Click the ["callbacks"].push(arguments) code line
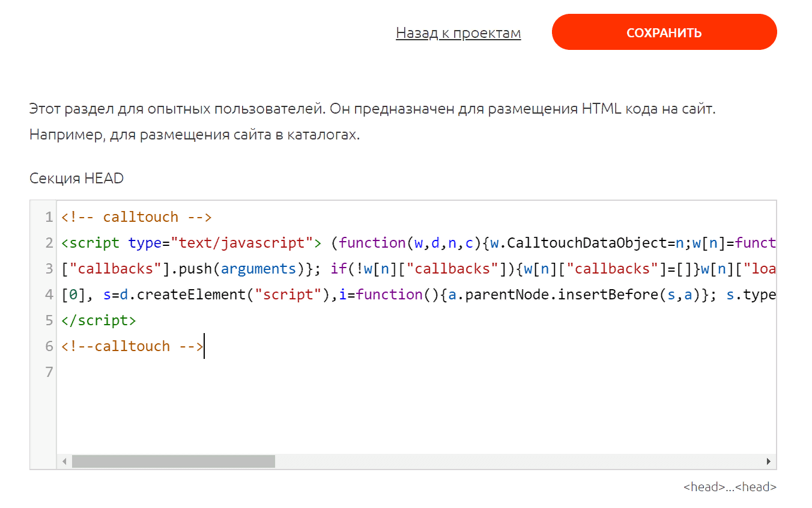The width and height of the screenshot is (812, 508). 419,269
